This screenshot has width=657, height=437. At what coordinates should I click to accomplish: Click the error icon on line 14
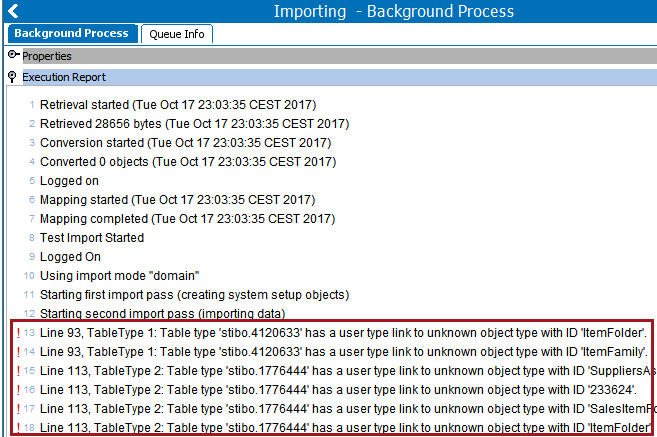tap(18, 352)
